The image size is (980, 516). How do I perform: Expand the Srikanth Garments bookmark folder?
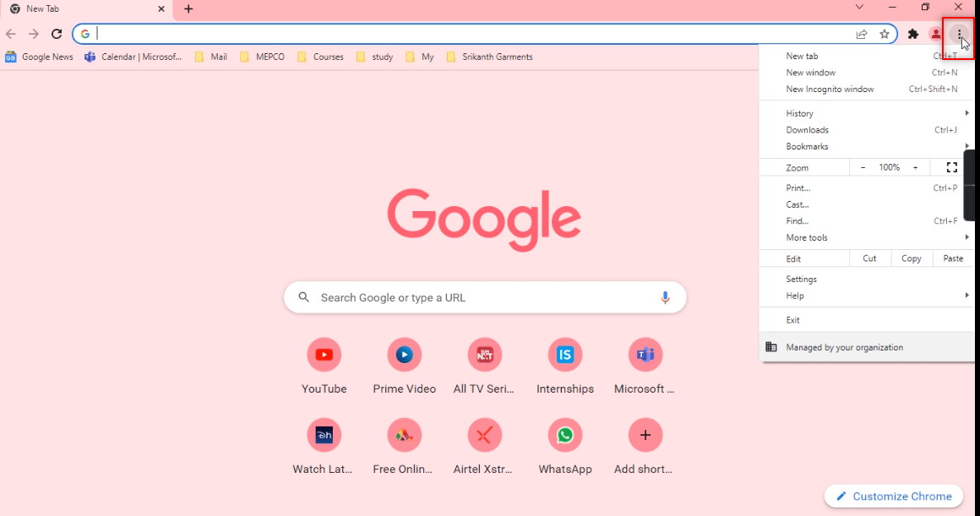tap(490, 57)
